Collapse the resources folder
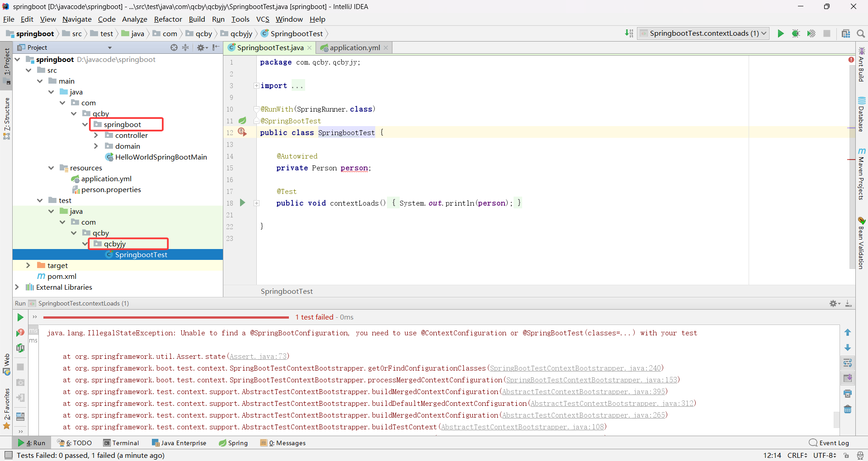This screenshot has height=461, width=868. 51,168
